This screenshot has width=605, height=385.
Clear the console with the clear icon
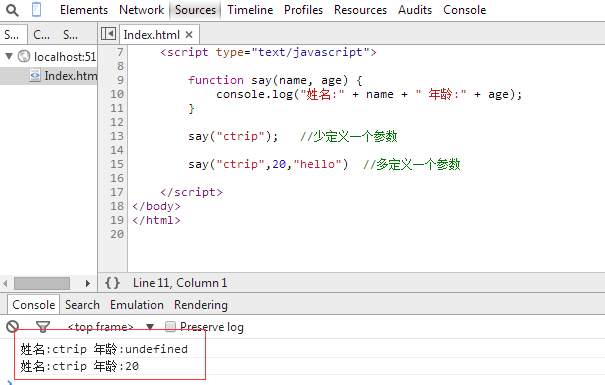[x=13, y=327]
